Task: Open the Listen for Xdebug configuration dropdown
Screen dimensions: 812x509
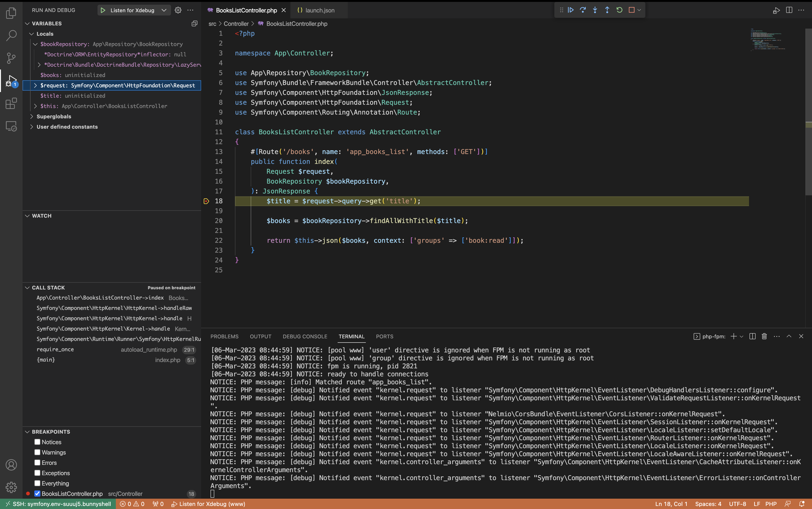Action: [164, 10]
